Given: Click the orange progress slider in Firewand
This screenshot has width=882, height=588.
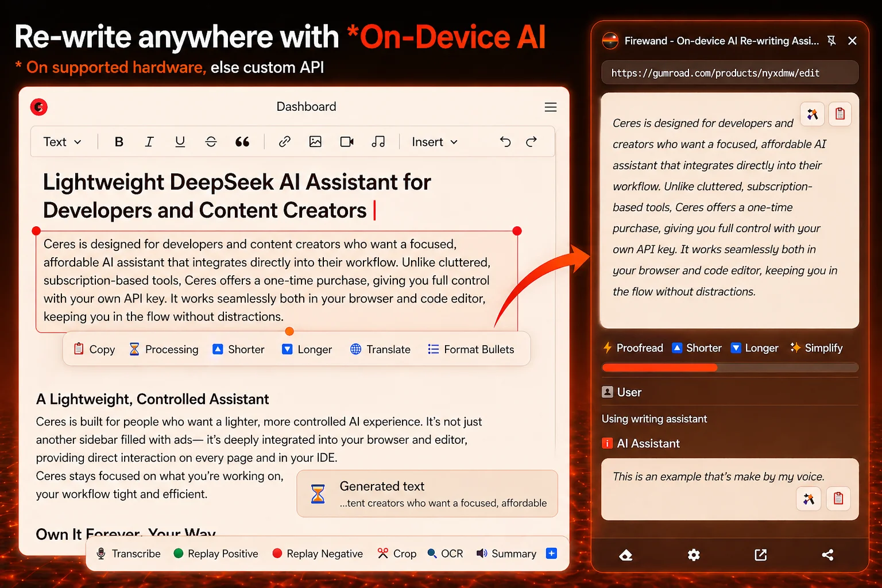Looking at the screenshot, I should (x=659, y=367).
